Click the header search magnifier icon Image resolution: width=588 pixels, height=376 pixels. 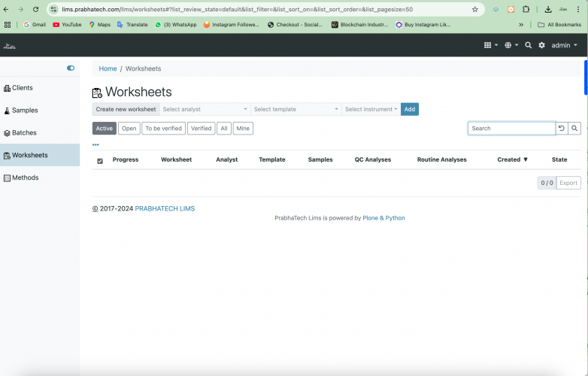pyautogui.click(x=528, y=45)
